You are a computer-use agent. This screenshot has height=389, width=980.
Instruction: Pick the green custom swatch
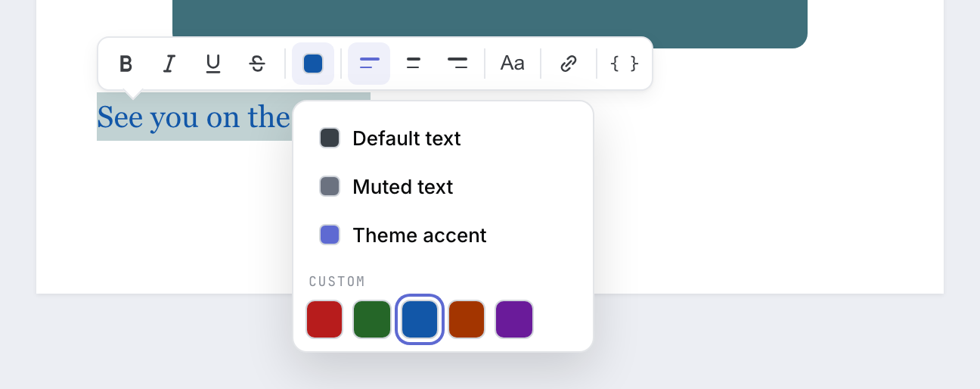click(372, 319)
